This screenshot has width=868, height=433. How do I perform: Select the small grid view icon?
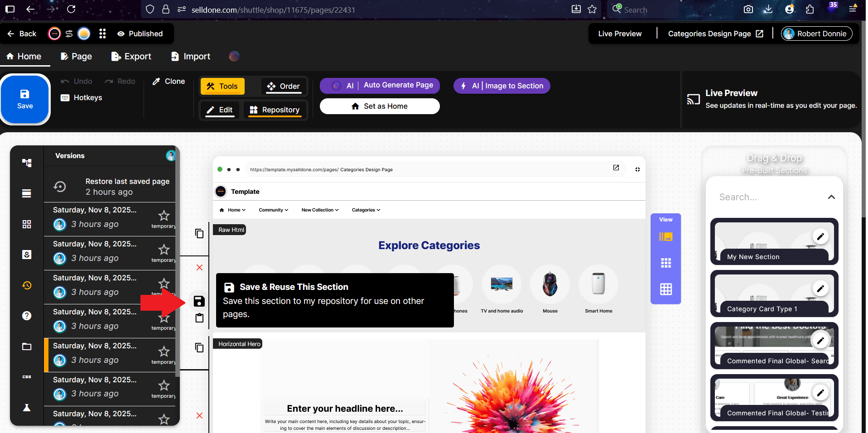[666, 263]
